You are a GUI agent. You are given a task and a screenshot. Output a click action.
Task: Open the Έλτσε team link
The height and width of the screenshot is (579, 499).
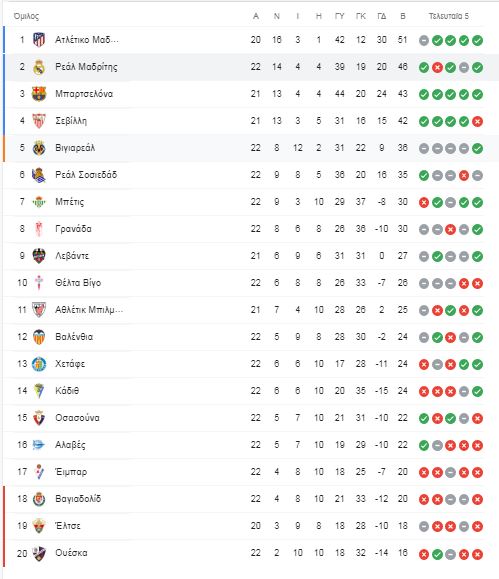coord(68,526)
